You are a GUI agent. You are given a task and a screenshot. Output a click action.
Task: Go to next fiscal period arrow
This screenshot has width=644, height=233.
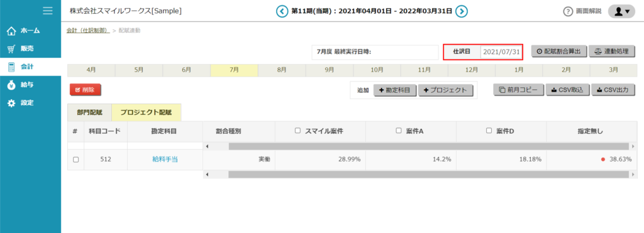click(x=462, y=11)
